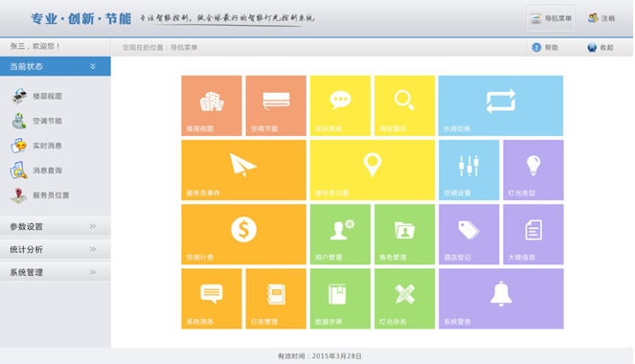Viewport: 635px width, 364px height.
Task: Open the price tag purple tile
Action: point(469,235)
